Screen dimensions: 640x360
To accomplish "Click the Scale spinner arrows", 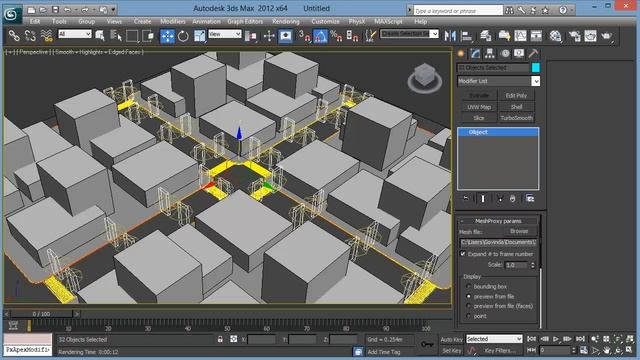I will [x=532, y=265].
